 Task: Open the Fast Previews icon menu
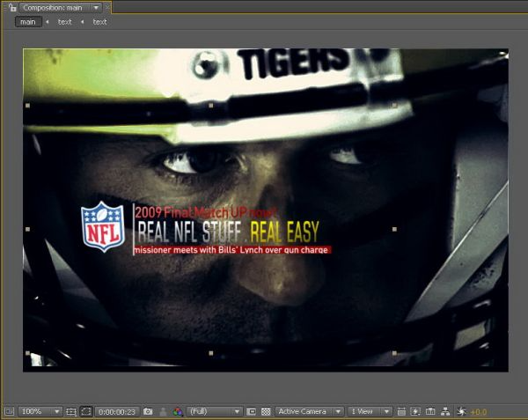point(416,411)
